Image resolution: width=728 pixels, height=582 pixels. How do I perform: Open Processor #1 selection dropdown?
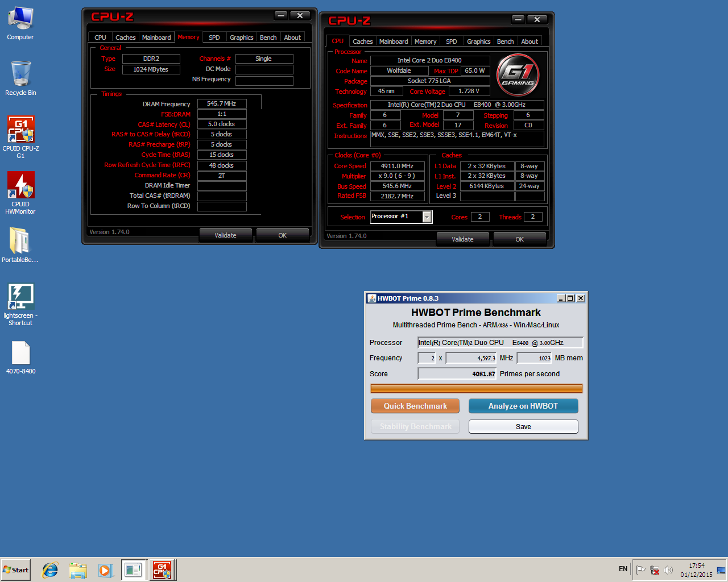click(427, 217)
